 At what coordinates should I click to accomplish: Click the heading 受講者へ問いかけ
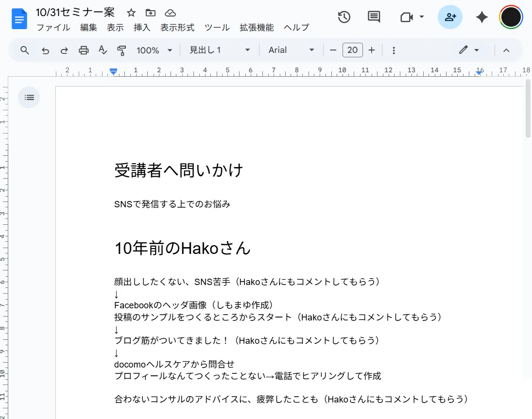tap(178, 170)
